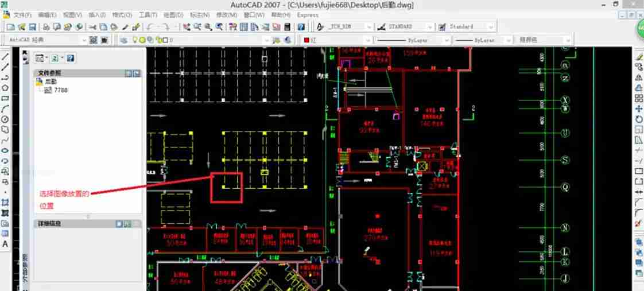Select the Ellipse draw tool
The width and height of the screenshot is (644, 291).
tap(5, 150)
